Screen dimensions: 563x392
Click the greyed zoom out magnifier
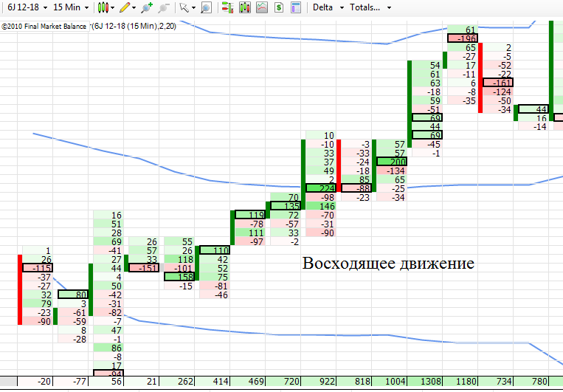click(164, 7)
